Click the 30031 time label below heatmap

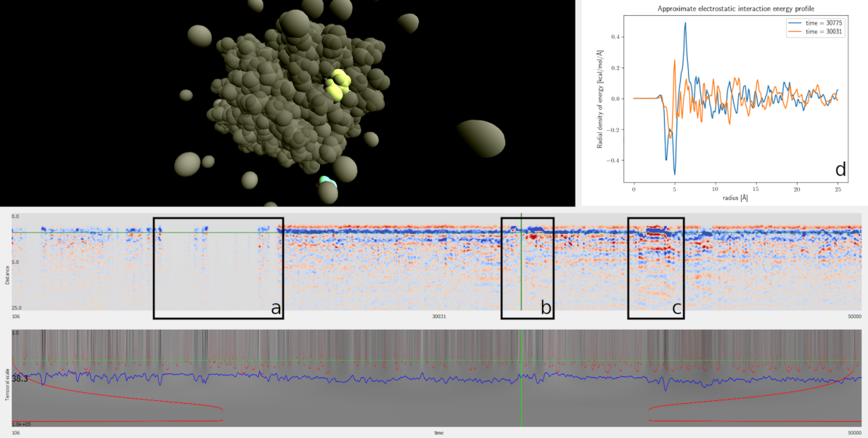point(438,316)
